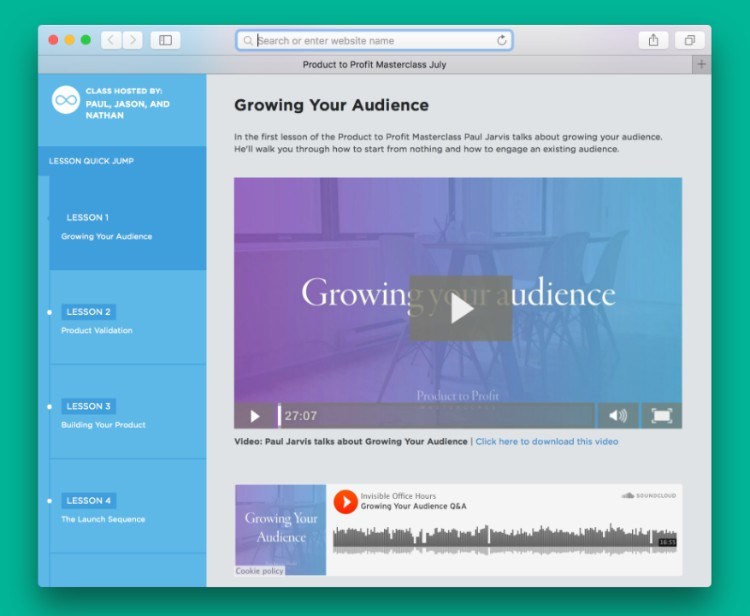
Task: Play the SoundCloud Growing Your Audience Q&A
Action: pyautogui.click(x=345, y=502)
